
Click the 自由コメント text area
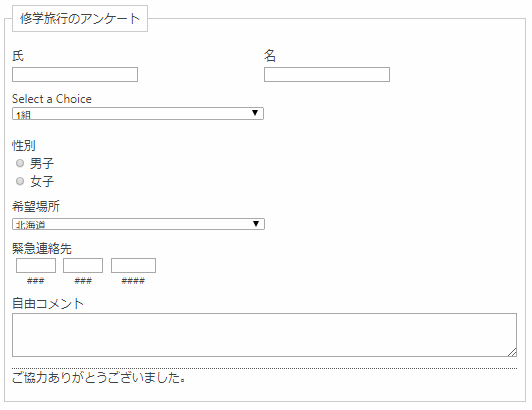point(264,335)
